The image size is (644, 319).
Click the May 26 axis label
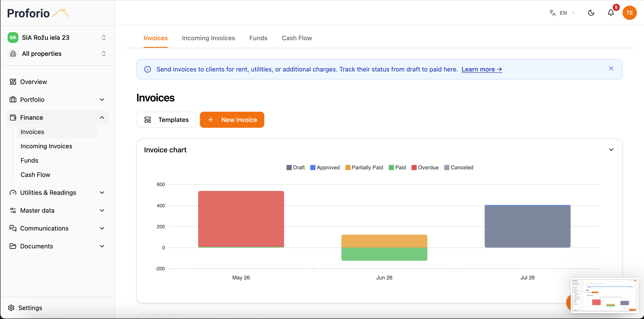click(x=241, y=277)
